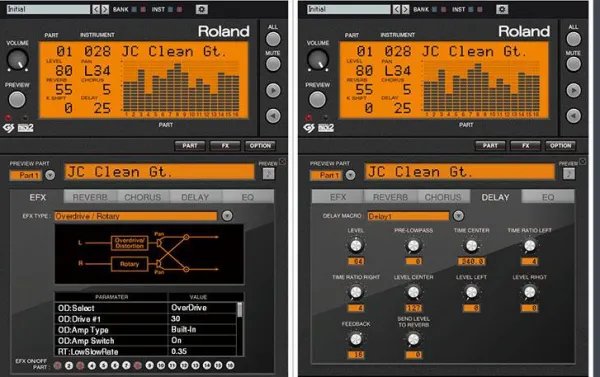The image size is (600, 377).
Task: Open the DELAY MACRO dropdown arrow
Action: point(458,216)
